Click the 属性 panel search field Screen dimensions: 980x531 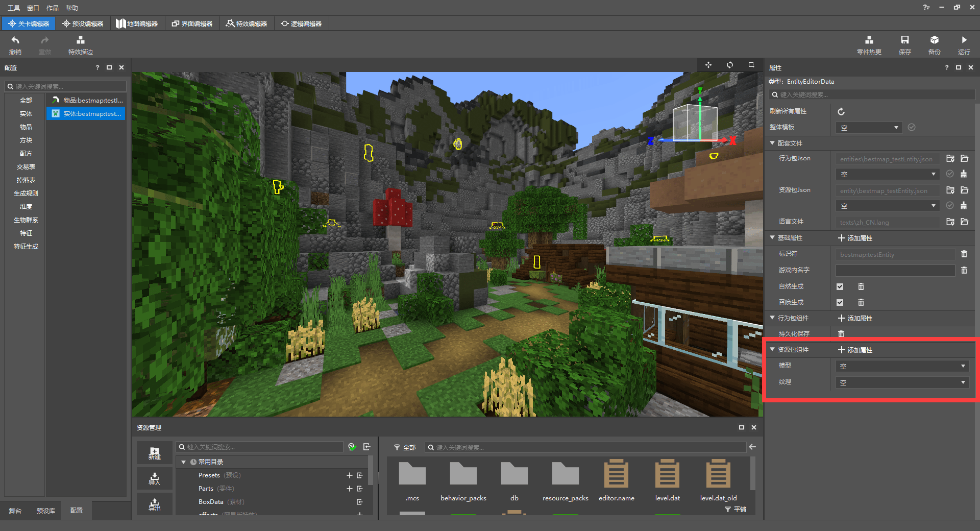[x=872, y=95]
